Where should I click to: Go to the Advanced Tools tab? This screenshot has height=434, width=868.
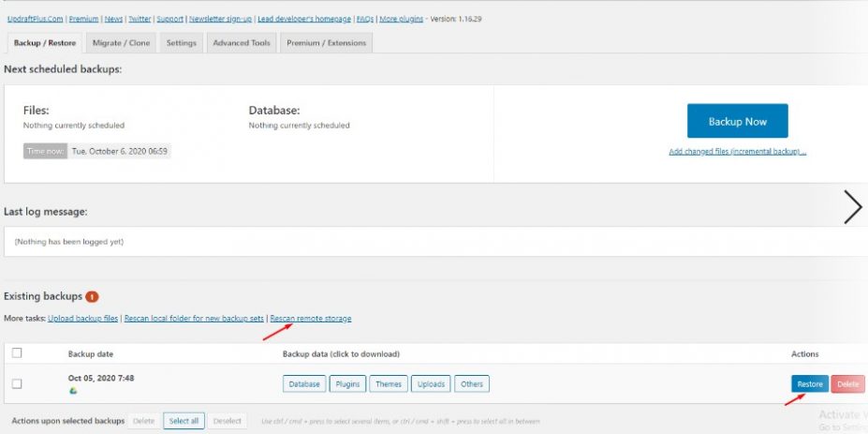[242, 43]
